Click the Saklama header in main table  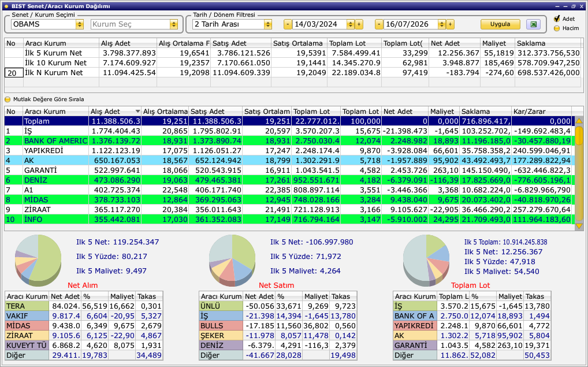click(486, 112)
